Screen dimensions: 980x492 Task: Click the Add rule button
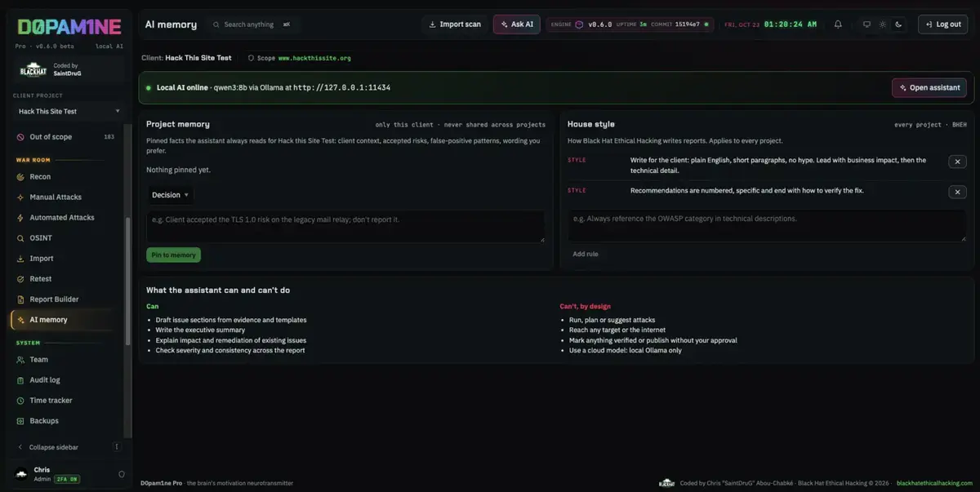(586, 254)
